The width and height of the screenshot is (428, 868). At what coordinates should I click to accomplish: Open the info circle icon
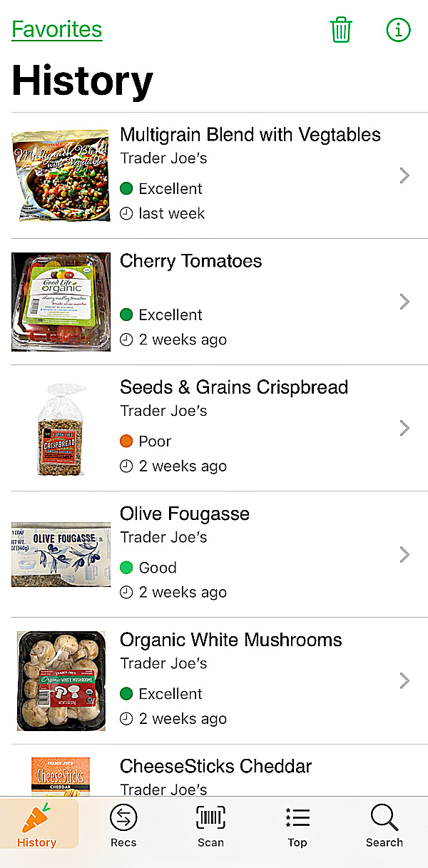point(398,30)
